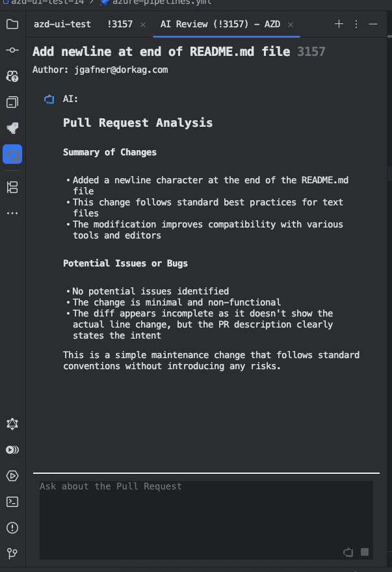This screenshot has height=572, width=392.
Task: Select the active AZD AI sidebar icon
Action: coord(12,154)
